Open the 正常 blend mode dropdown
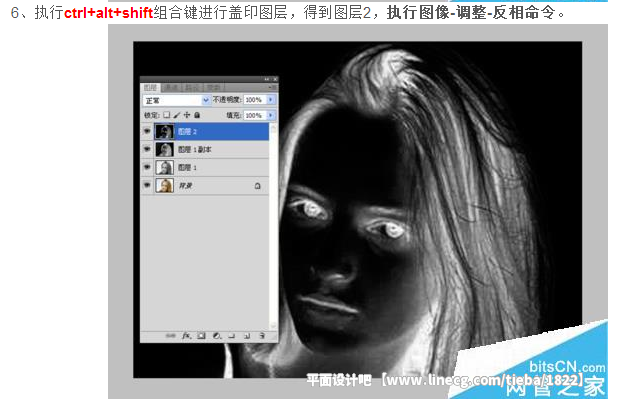The height and width of the screenshot is (399, 624). point(176,100)
